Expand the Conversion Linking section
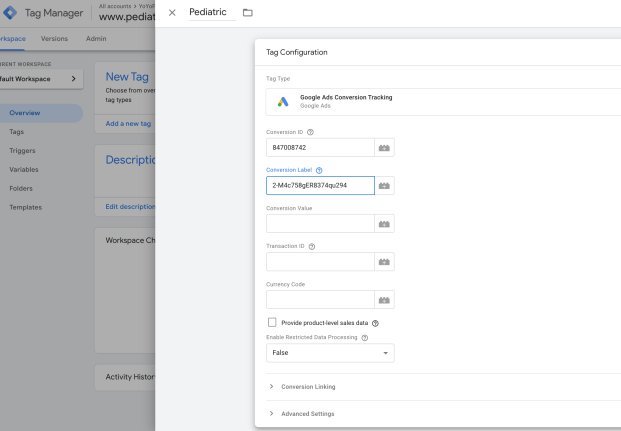The image size is (621, 431). [310, 386]
